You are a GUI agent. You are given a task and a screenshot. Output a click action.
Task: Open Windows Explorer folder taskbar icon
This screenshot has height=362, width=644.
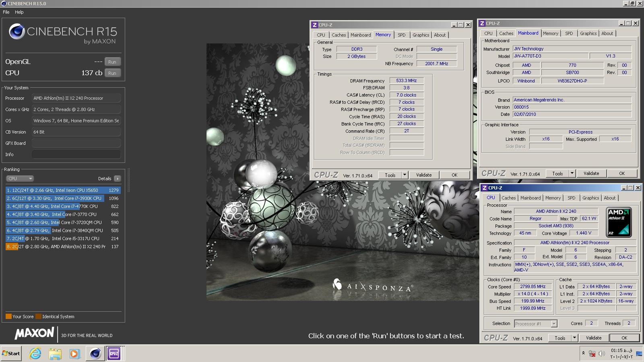55,354
